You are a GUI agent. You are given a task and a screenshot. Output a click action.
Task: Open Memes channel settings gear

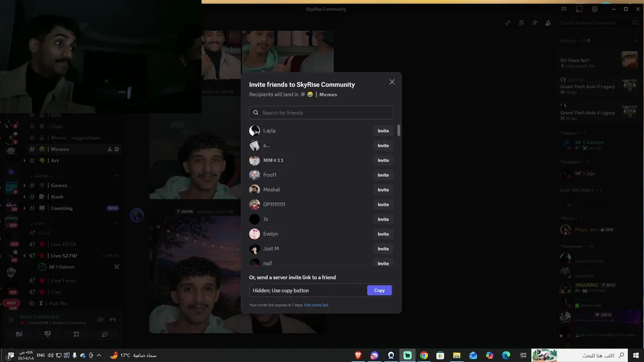tap(117, 149)
